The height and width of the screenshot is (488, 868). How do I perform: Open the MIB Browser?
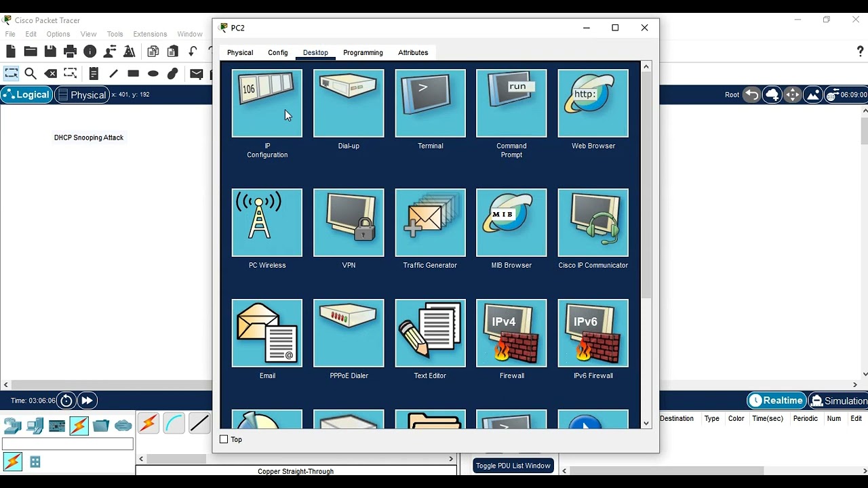click(511, 222)
